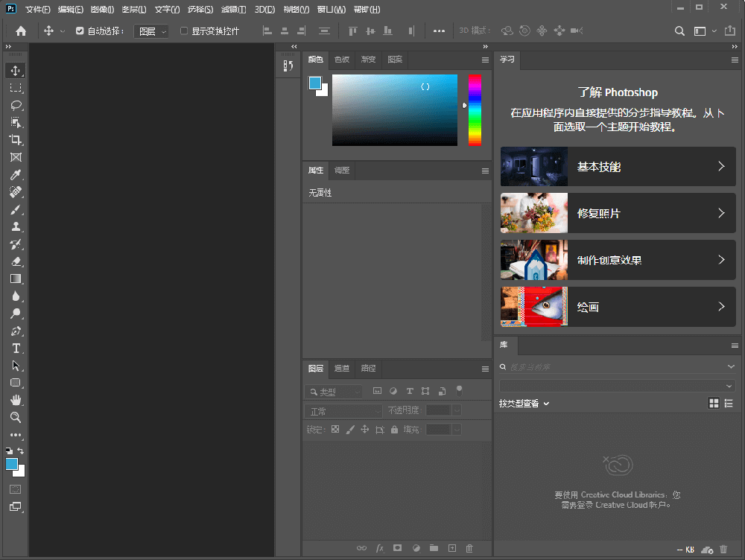Open the creative effects tutorial card

point(618,260)
